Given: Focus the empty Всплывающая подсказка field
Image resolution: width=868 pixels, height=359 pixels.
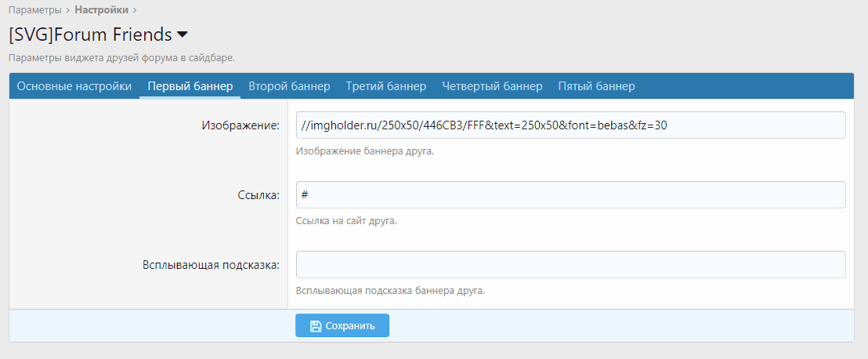Looking at the screenshot, I should pyautogui.click(x=570, y=265).
